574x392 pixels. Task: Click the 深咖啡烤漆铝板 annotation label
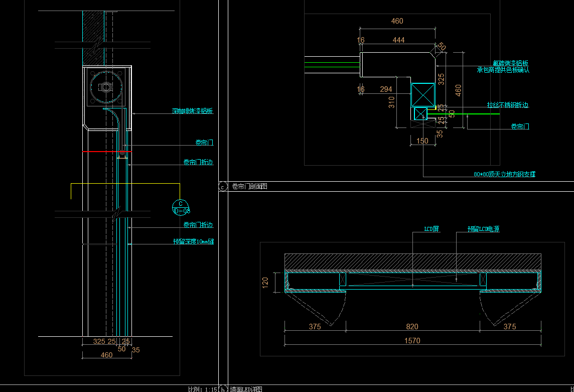pyautogui.click(x=192, y=111)
